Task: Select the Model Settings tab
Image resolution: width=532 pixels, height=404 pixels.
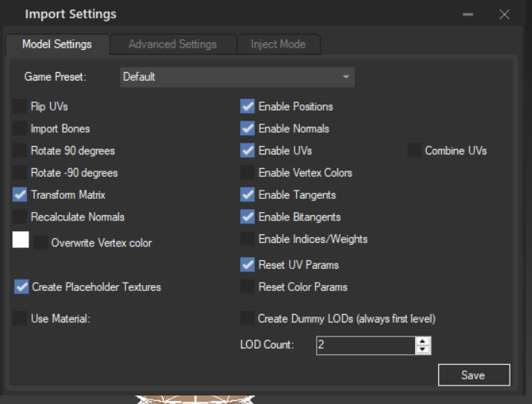Action: (57, 44)
